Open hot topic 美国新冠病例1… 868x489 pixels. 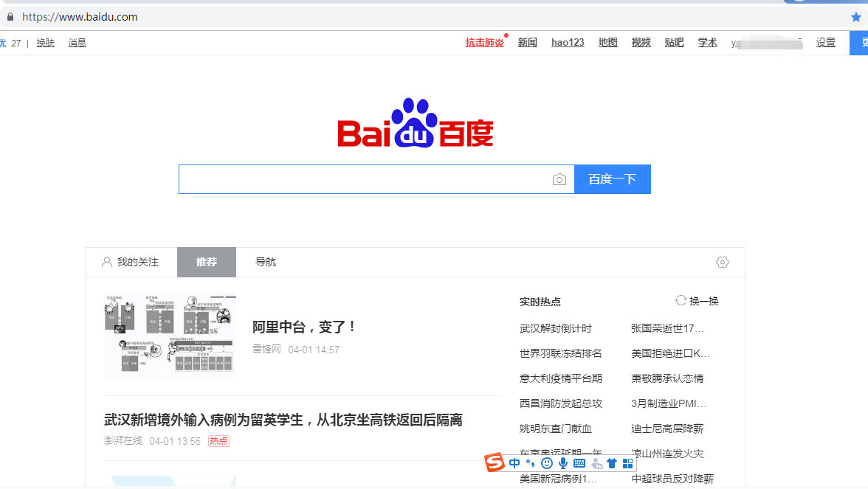click(x=558, y=479)
